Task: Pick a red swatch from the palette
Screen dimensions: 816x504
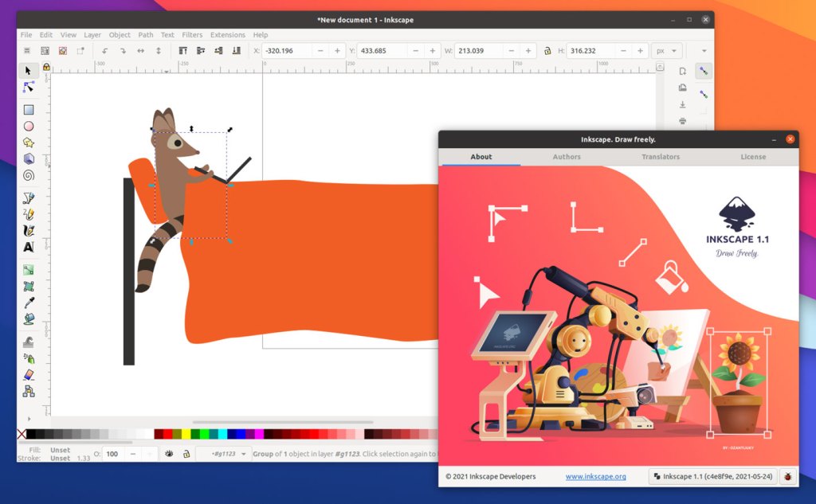Action: [x=166, y=434]
